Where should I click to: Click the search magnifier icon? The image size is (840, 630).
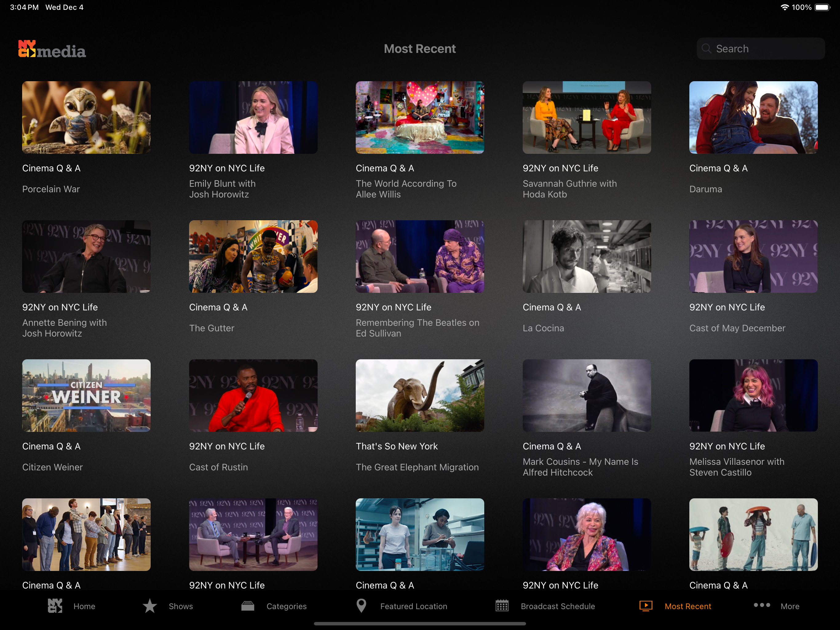tap(706, 49)
